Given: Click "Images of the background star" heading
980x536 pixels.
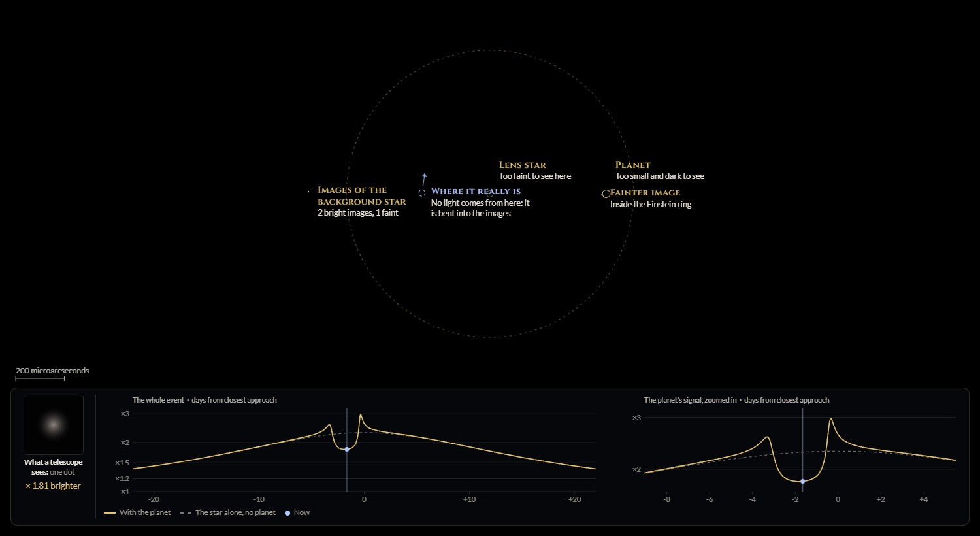Looking at the screenshot, I should click(x=361, y=196).
